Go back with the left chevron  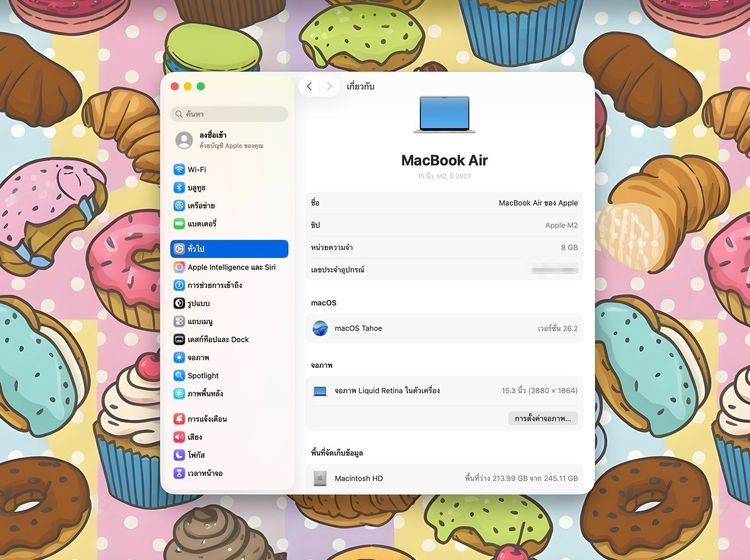[309, 87]
